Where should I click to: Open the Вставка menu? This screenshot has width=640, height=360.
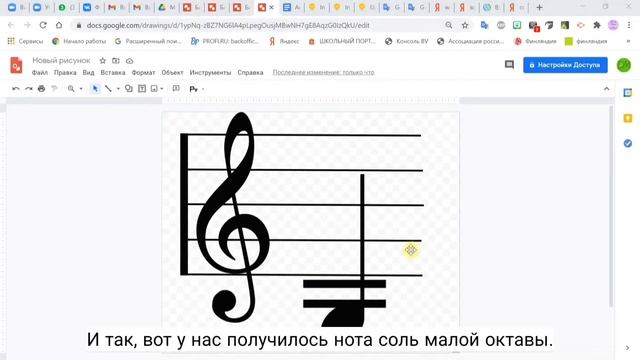tap(113, 72)
